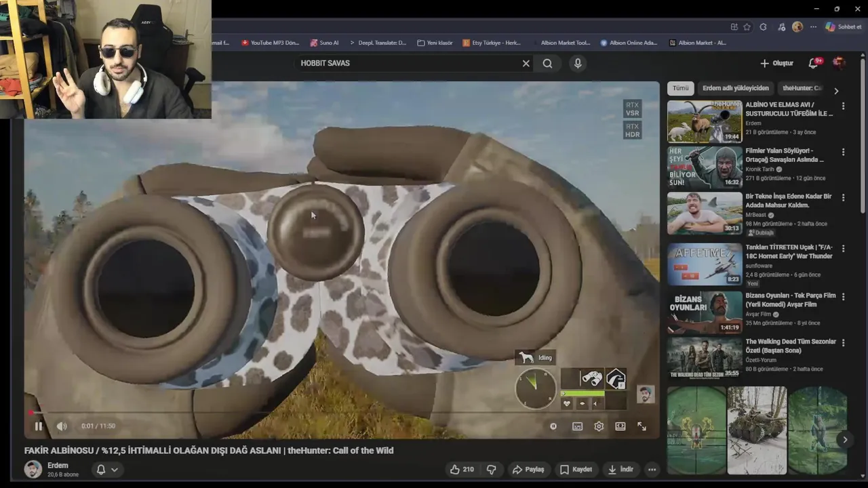Open MrBeast channel name under video

756,215
